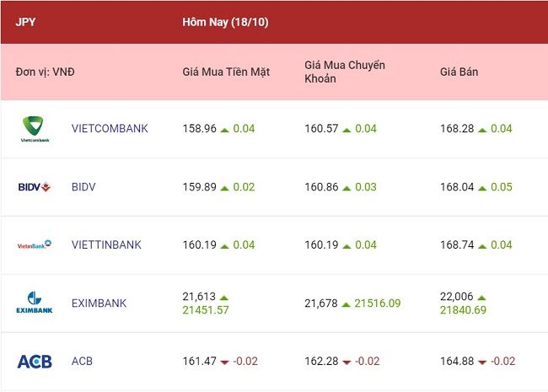Click red down arrow beside ACB 161.47
548x392 pixels.
click(225, 362)
